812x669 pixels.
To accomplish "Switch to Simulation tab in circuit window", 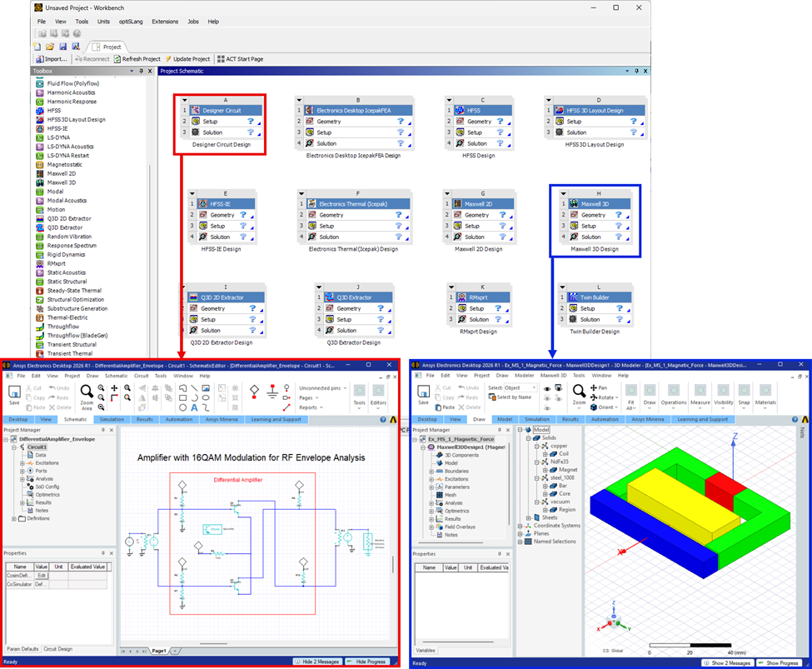I will coord(112,419).
